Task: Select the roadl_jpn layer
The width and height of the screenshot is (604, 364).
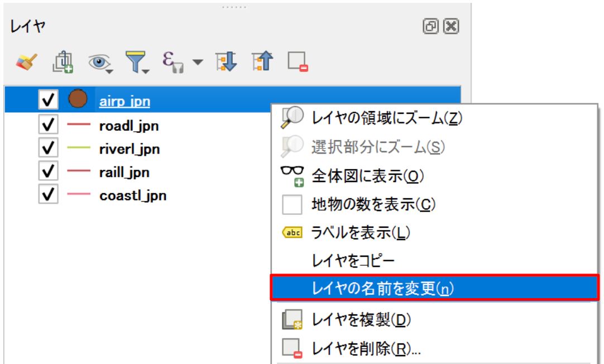Action: [129, 126]
